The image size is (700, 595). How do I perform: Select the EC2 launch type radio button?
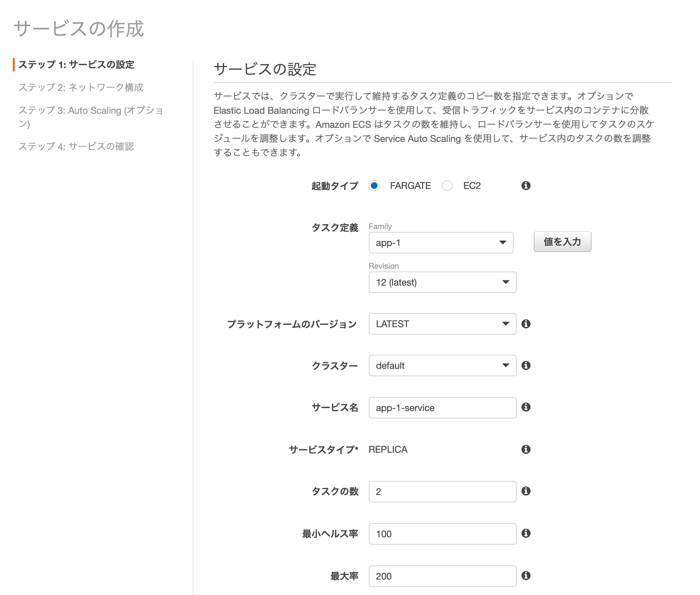448,186
